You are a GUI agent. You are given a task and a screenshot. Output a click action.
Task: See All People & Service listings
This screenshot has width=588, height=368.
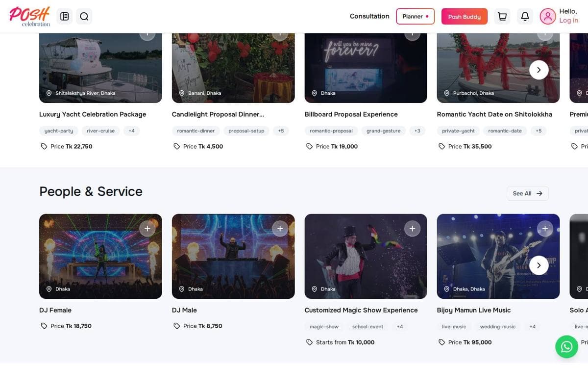[x=528, y=193]
